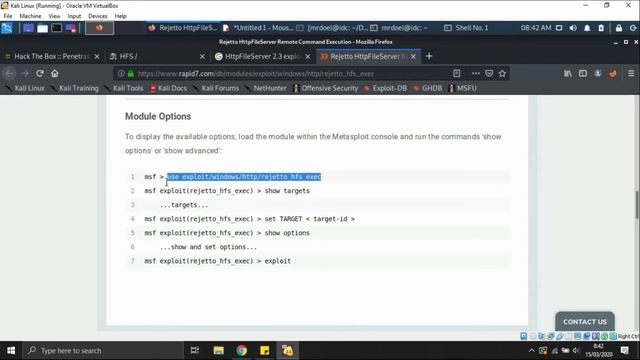
Task: Save page to Pocket
Action: coord(489,73)
